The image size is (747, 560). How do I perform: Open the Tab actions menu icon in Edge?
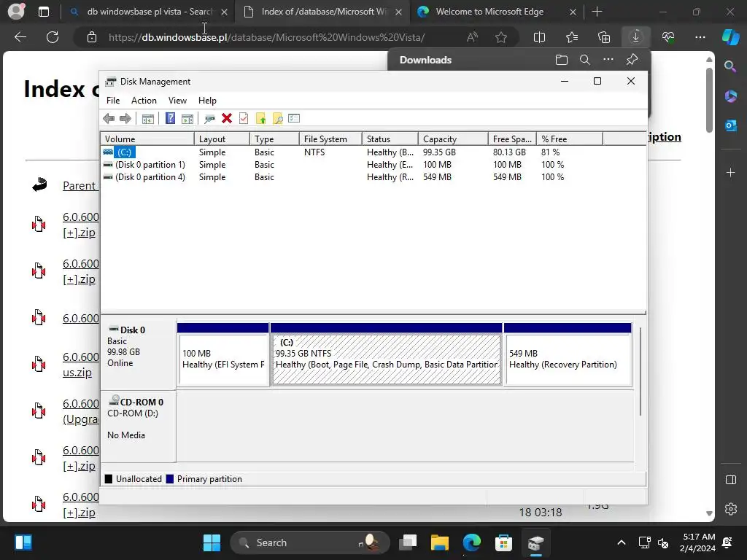pos(43,12)
